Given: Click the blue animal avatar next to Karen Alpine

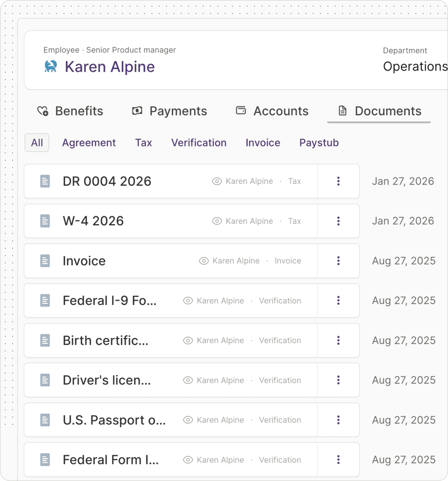Looking at the screenshot, I should pyautogui.click(x=51, y=66).
